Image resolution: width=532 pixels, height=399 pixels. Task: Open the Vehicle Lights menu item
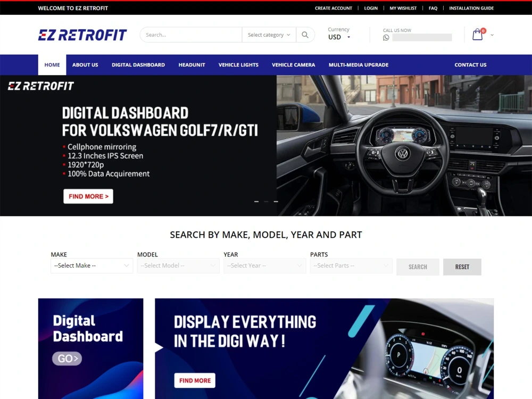[238, 65]
